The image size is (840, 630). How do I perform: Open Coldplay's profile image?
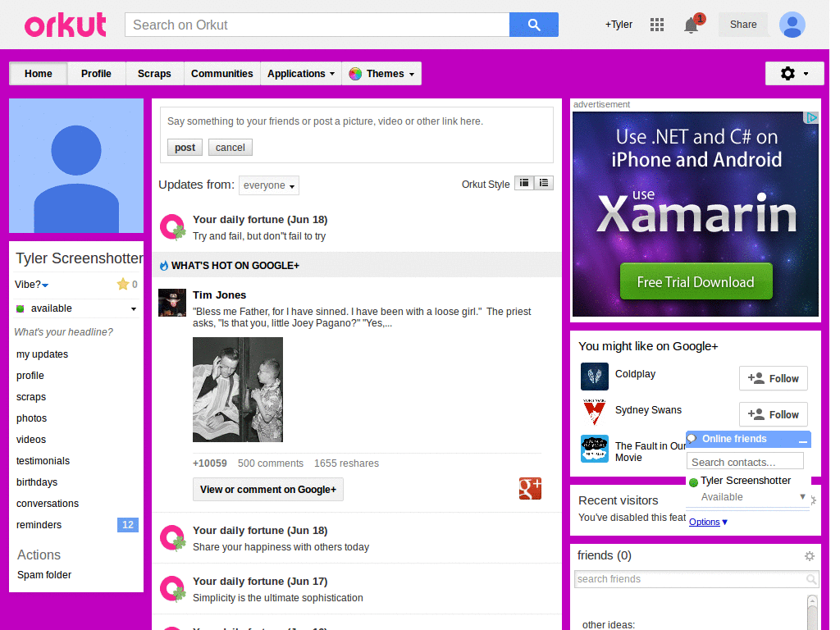click(x=594, y=376)
